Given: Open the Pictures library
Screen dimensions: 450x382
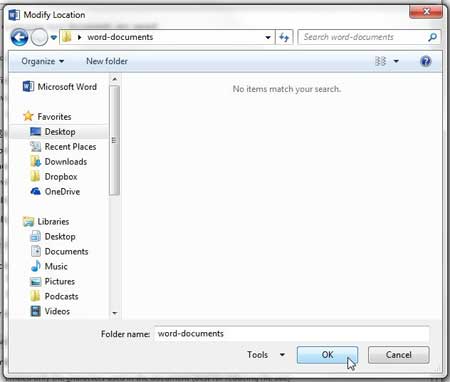Looking at the screenshot, I should click(60, 282).
